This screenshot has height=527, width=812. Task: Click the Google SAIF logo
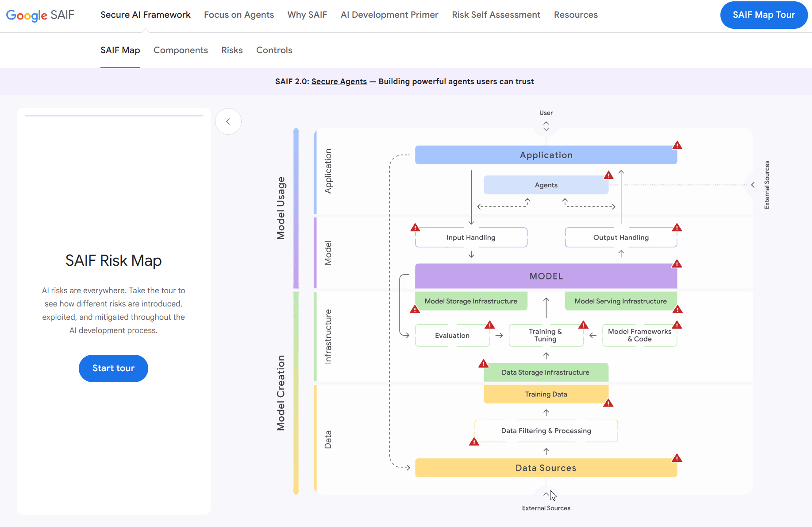click(40, 15)
